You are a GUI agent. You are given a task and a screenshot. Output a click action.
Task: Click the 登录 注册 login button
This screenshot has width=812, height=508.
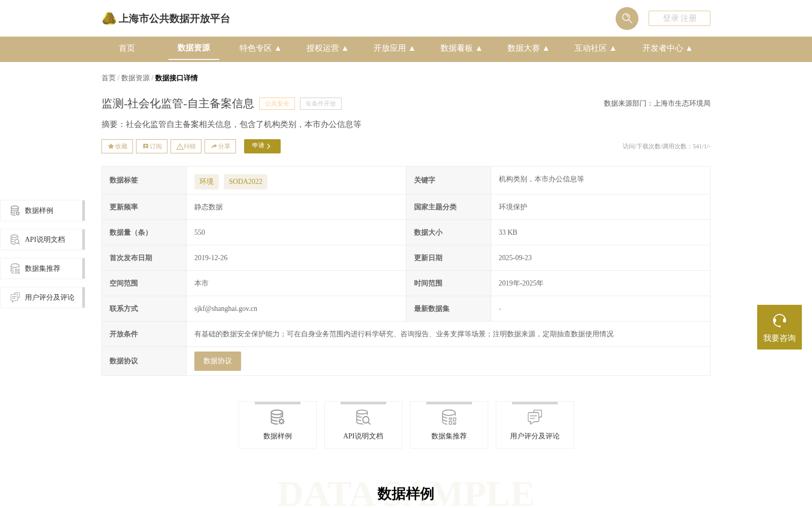coord(680,18)
